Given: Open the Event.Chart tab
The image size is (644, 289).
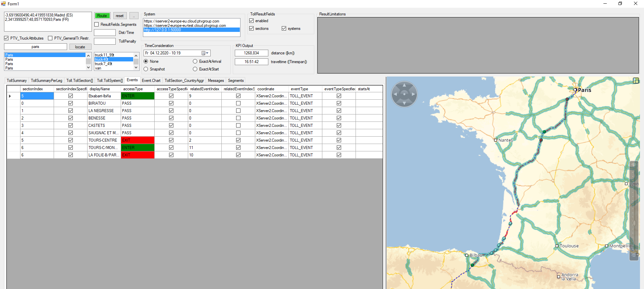Looking at the screenshot, I should (151, 81).
